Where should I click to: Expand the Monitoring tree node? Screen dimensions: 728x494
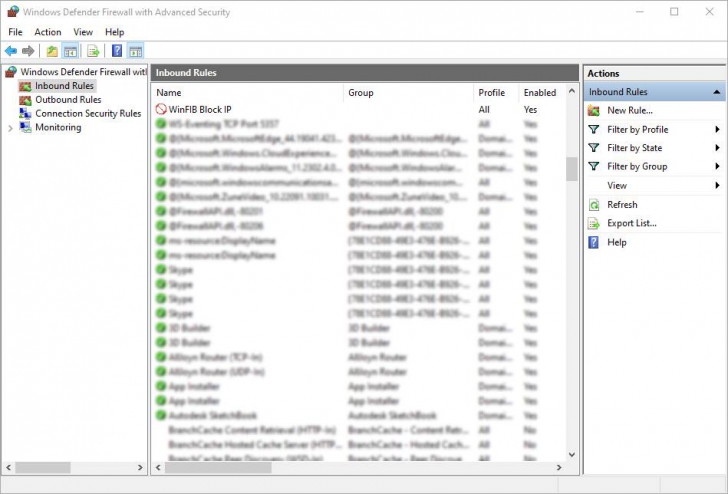point(10,128)
